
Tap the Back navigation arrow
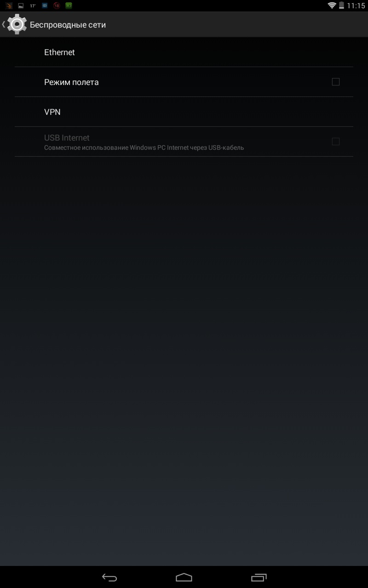coord(109,577)
